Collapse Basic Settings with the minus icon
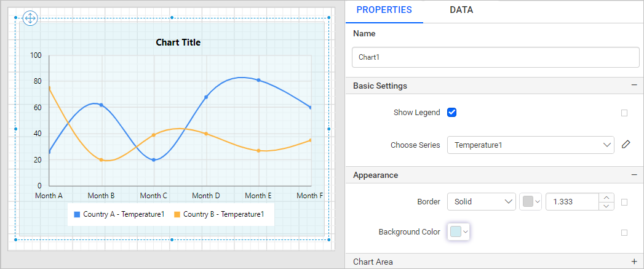 tap(635, 86)
